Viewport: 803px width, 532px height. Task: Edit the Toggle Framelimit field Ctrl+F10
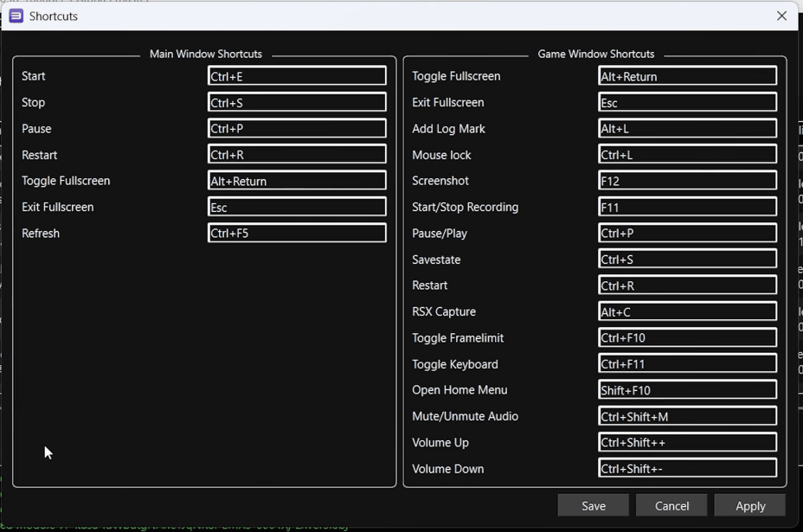(x=687, y=337)
